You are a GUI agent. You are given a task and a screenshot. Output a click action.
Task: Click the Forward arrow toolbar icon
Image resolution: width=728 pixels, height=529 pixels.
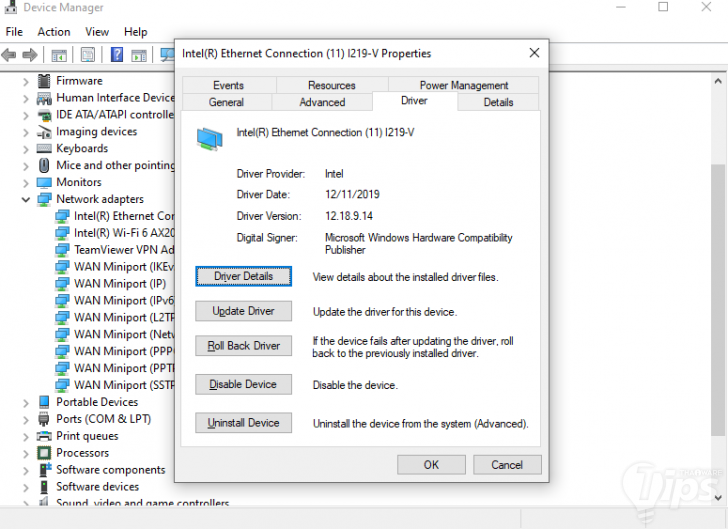tap(30, 55)
